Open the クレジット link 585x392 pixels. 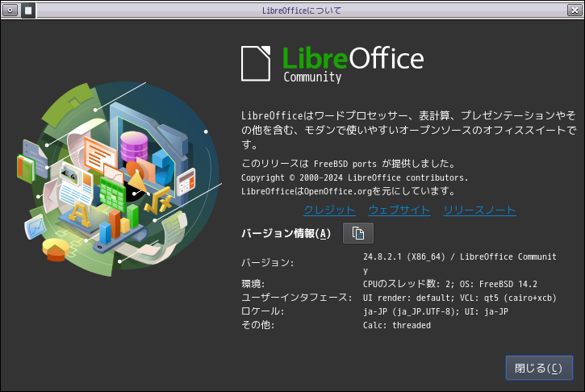point(329,210)
